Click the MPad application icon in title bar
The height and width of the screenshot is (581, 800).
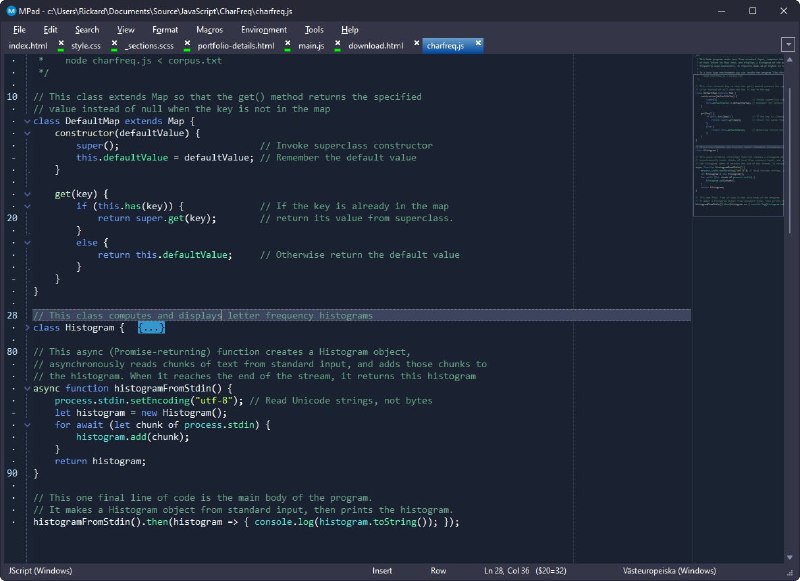[11, 11]
